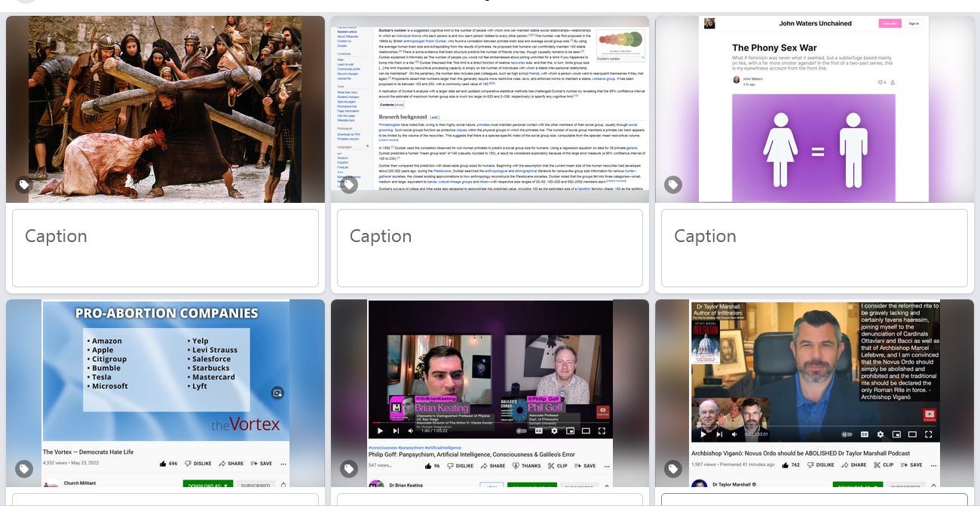The image size is (980, 515).
Task: Click the volume icon in the Archbishop Viganò video
Action: (734, 434)
